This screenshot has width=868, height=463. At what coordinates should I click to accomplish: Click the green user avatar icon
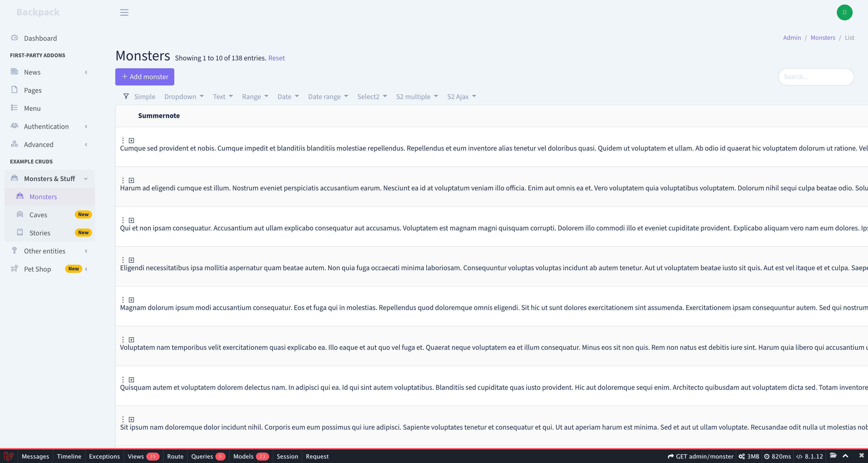coord(844,12)
